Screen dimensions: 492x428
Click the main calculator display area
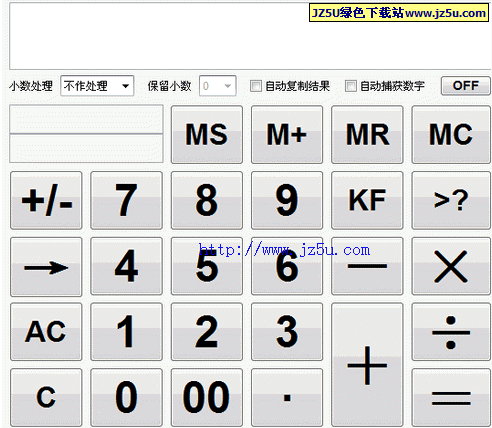(x=250, y=36)
